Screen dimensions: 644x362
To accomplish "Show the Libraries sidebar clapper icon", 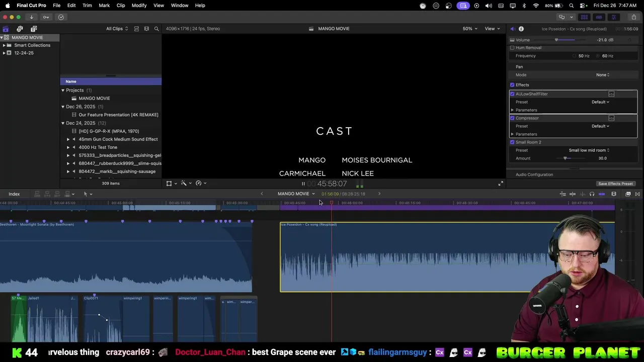I will pos(6,29).
